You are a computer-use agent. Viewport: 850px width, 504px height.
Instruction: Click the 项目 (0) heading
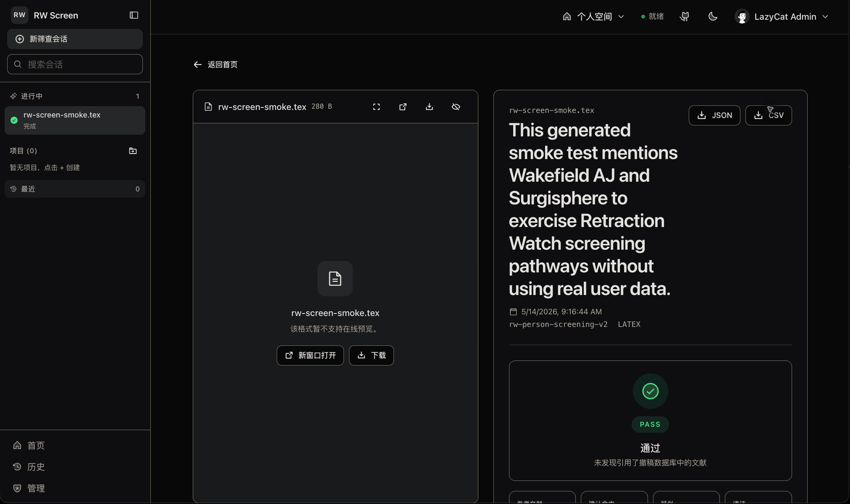24,151
